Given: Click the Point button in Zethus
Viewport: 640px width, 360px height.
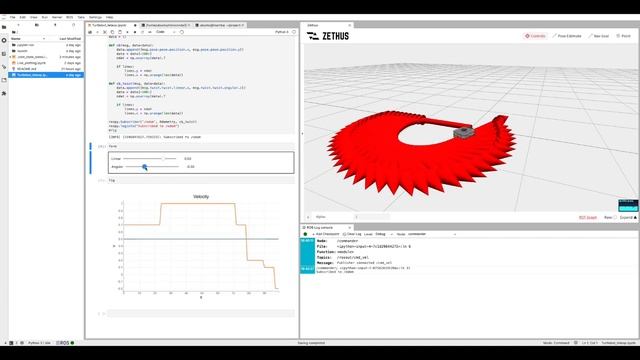Looking at the screenshot, I should click(624, 36).
